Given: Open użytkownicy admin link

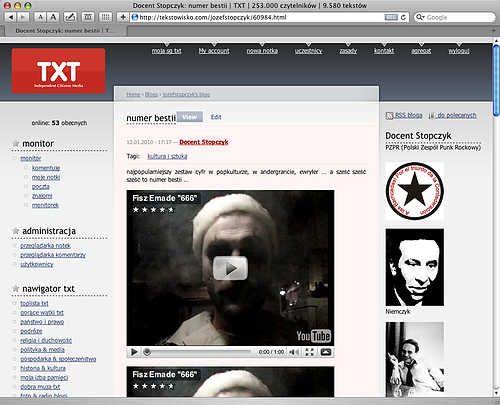Looking at the screenshot, I should pos(37,264).
